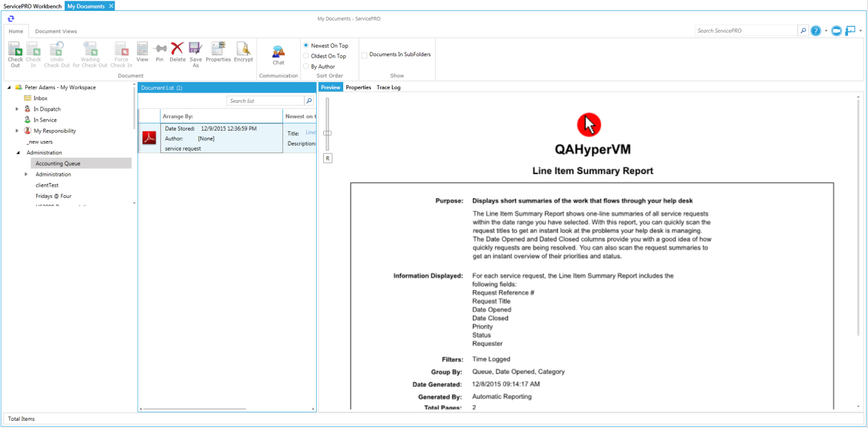Click the R reset zoom button

(328, 158)
